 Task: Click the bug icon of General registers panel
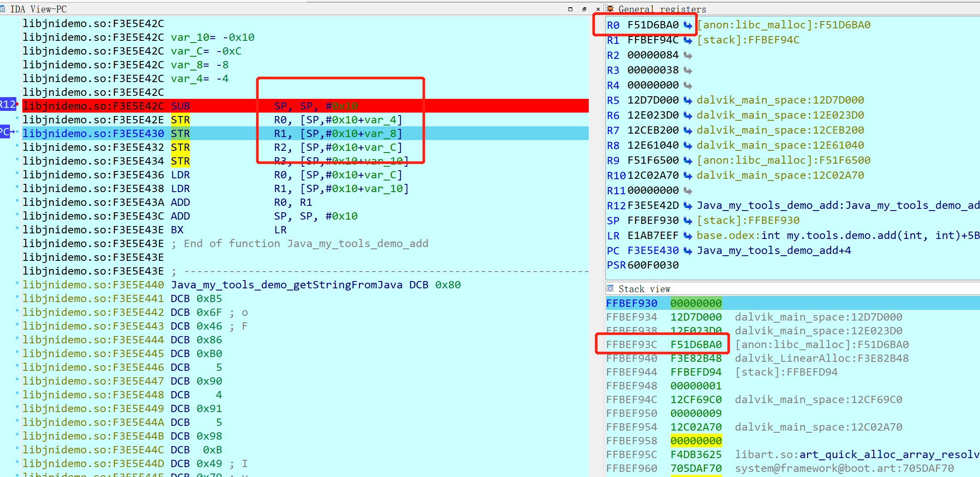[610, 9]
